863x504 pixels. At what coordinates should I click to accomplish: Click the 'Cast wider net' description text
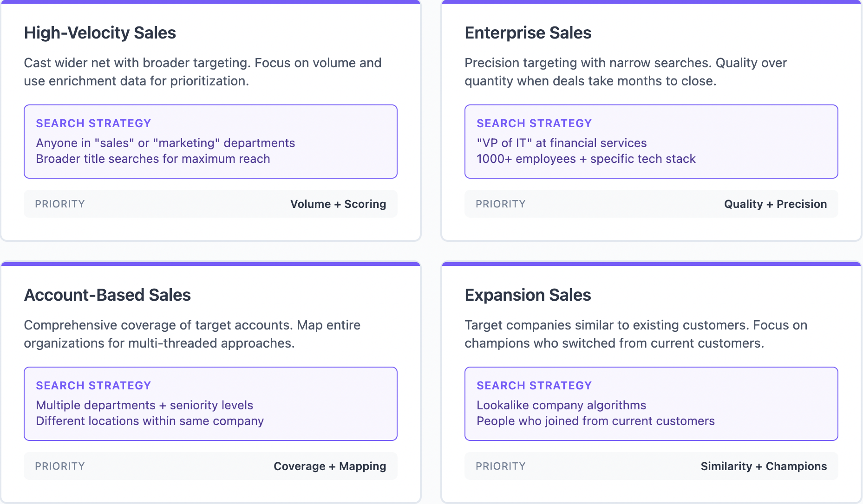pyautogui.click(x=203, y=72)
